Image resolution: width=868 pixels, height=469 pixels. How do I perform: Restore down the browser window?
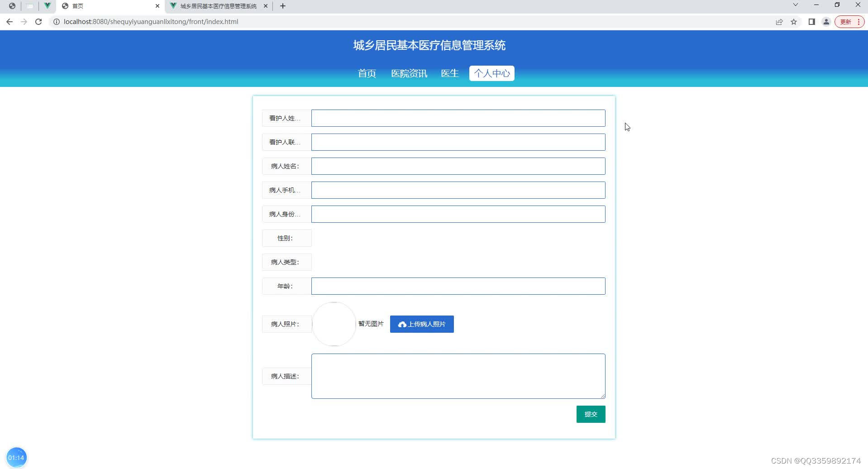pyautogui.click(x=837, y=5)
